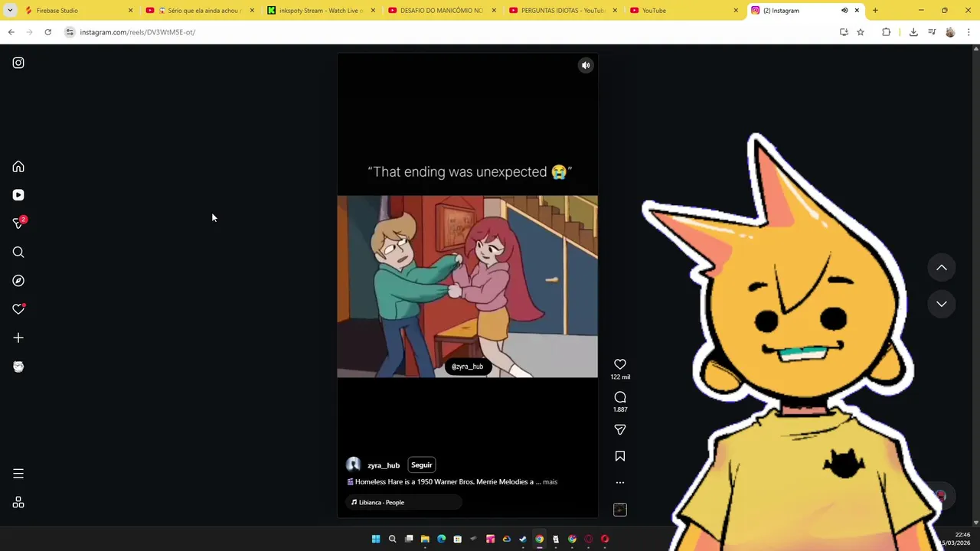980x551 pixels.
Task: Open Notifications heart in the sidebar
Action: pos(18,309)
